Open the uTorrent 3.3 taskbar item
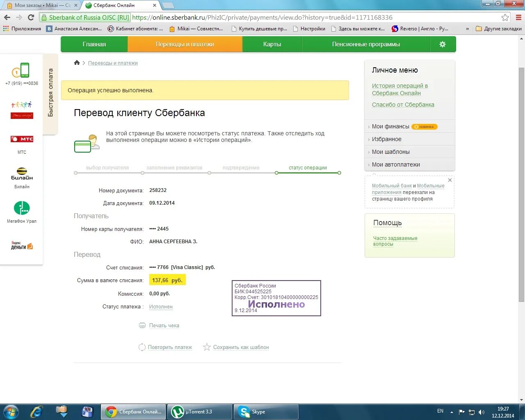The width and height of the screenshot is (525, 420). [199, 412]
